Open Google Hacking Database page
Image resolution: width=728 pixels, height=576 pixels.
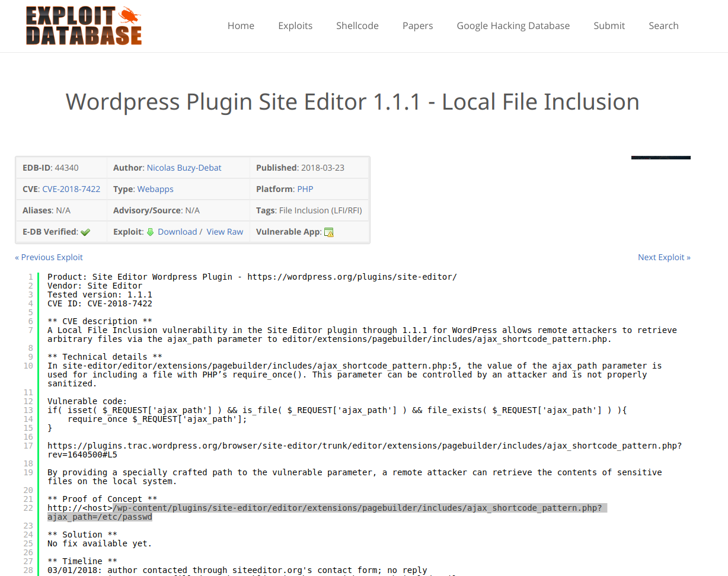(513, 25)
